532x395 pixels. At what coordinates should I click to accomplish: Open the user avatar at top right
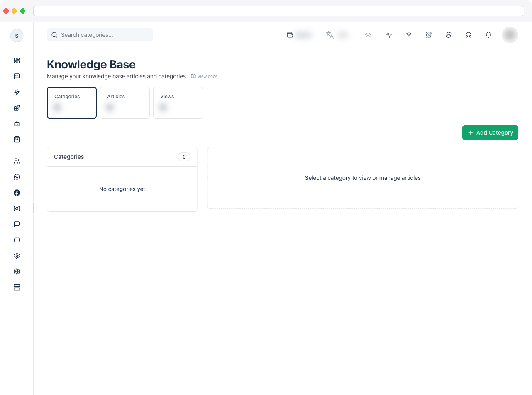(x=510, y=35)
